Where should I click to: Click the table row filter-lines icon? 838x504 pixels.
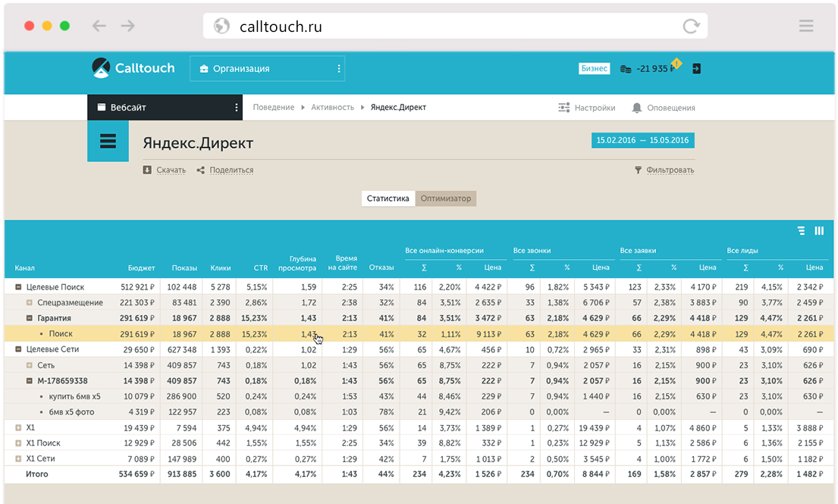801,231
